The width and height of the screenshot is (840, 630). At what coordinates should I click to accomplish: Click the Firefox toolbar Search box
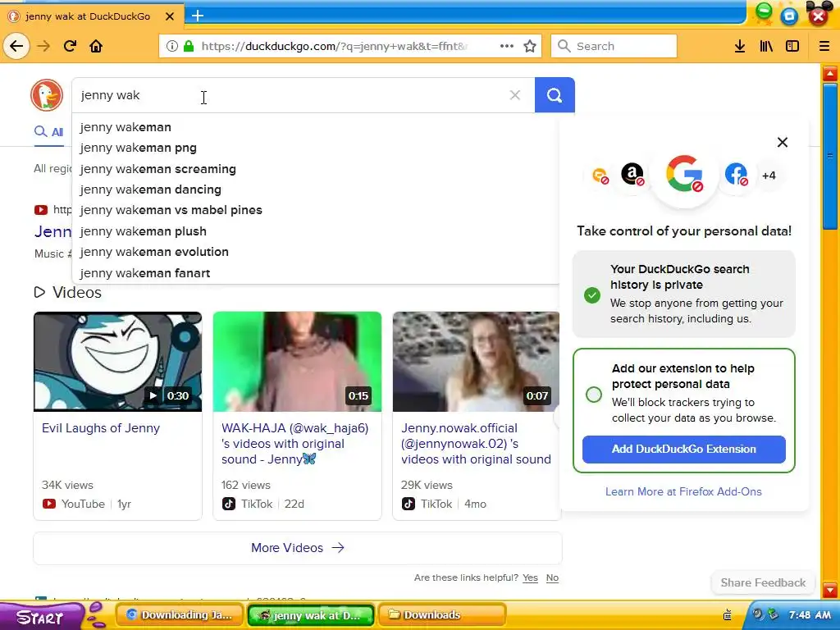point(614,46)
